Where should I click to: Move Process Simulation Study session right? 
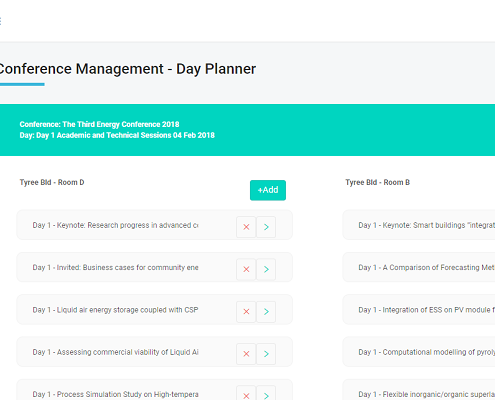pyautogui.click(x=266, y=393)
